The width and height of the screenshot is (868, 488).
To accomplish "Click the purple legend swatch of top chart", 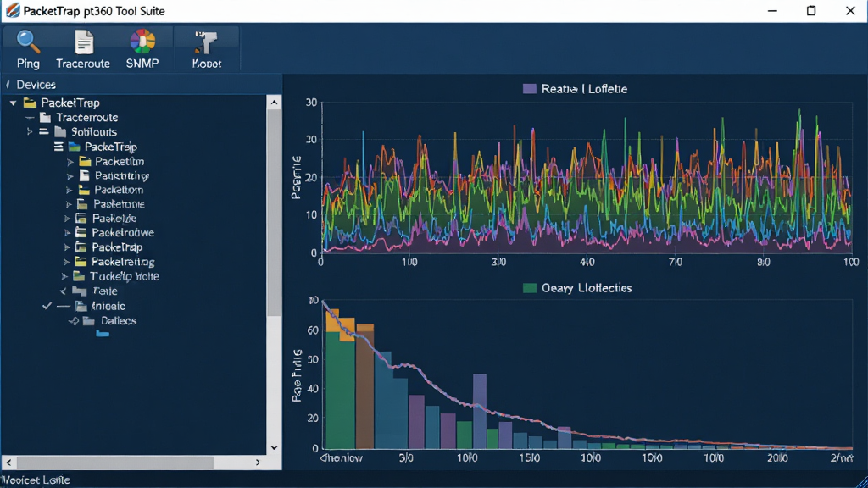I will pyautogui.click(x=529, y=88).
